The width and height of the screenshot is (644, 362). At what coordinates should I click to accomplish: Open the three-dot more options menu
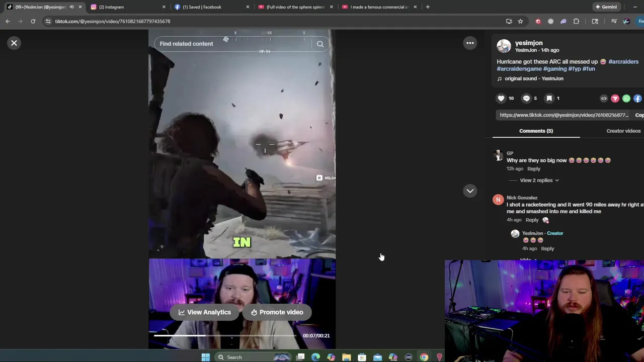[x=470, y=43]
